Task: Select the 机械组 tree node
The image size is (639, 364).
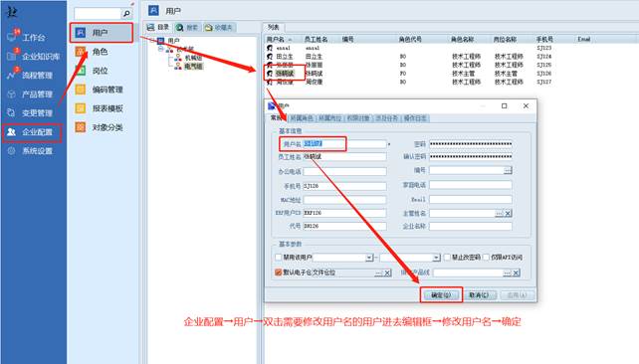Action: [193, 58]
